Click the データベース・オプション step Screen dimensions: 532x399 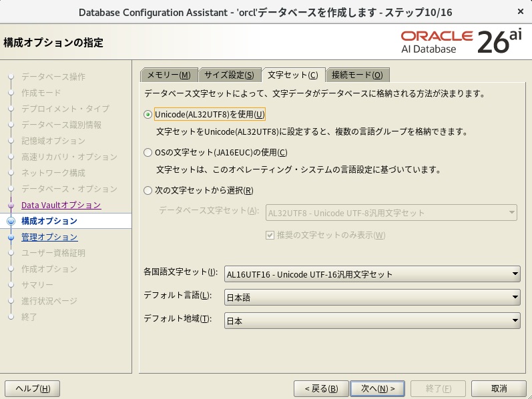pos(69,189)
